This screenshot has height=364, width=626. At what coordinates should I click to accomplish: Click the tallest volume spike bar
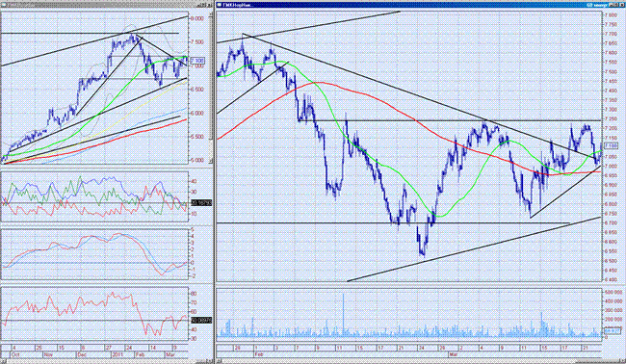(x=344, y=315)
